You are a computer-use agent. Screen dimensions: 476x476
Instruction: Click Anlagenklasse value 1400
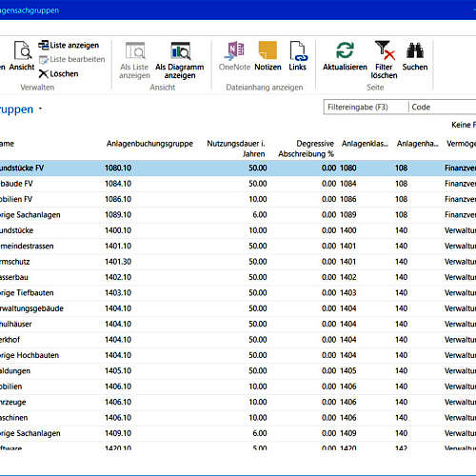tap(348, 230)
